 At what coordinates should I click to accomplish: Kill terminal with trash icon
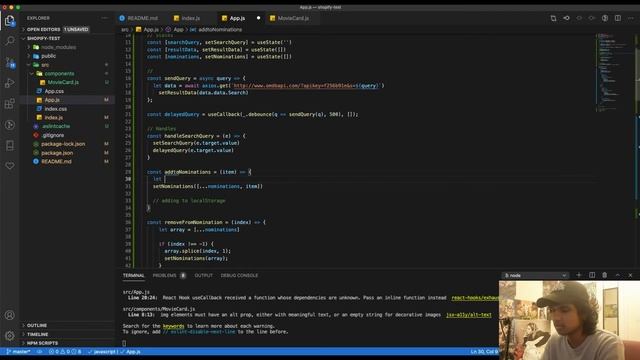604,275
